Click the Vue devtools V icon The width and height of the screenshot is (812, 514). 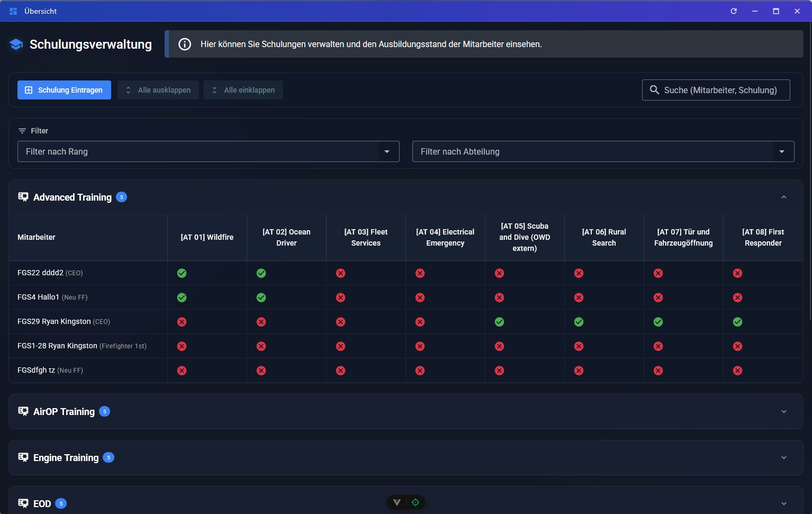396,502
